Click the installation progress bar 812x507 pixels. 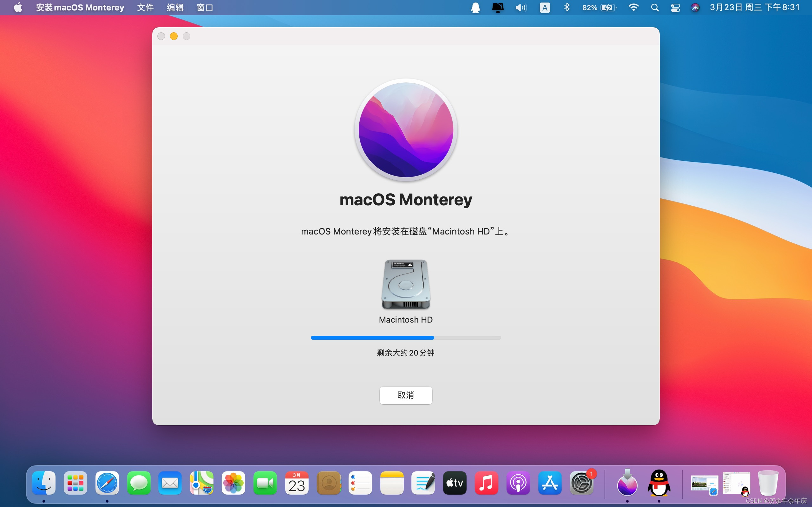(406, 338)
